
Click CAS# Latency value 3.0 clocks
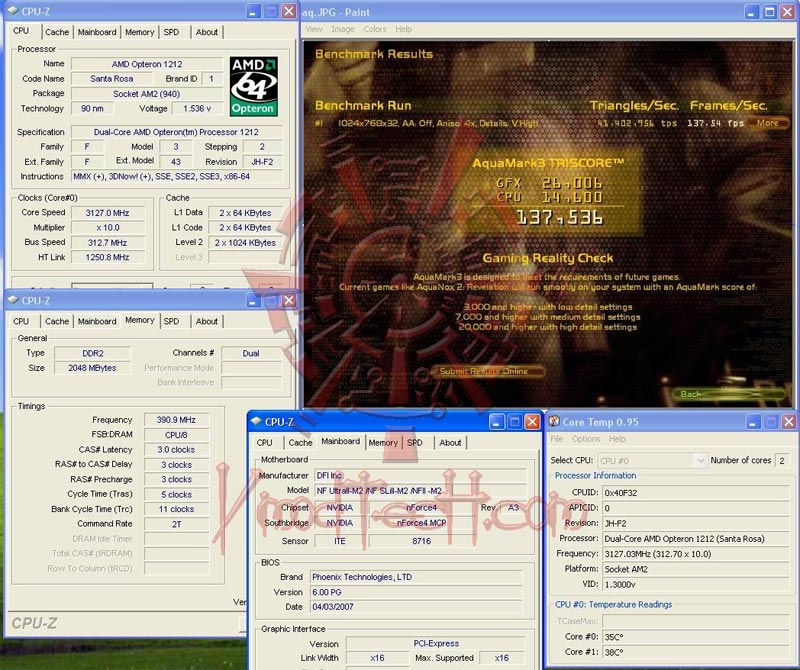(176, 450)
